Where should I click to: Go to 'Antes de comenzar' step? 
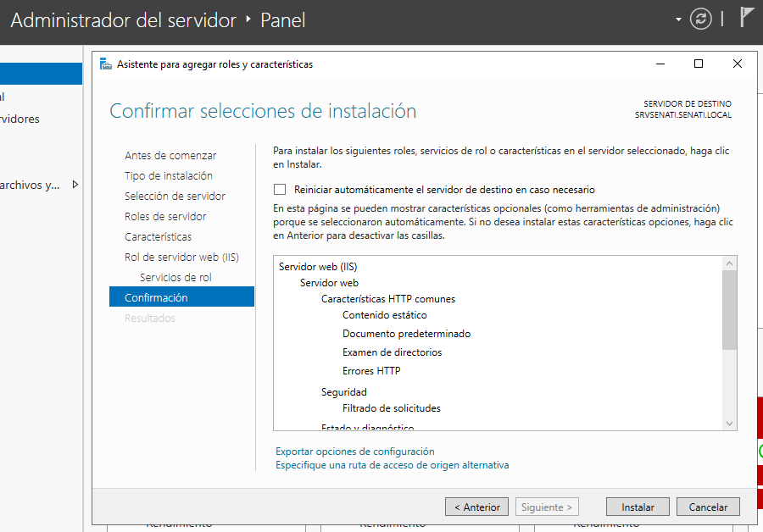coord(170,156)
